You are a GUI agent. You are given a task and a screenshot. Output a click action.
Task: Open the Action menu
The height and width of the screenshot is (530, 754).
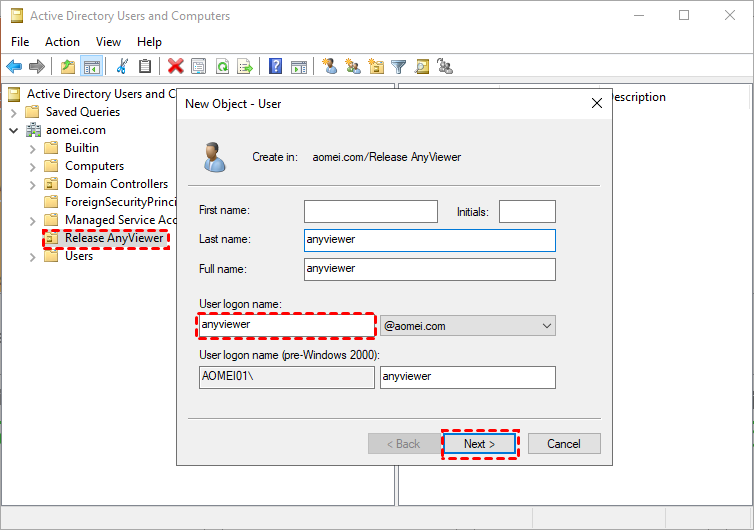coord(62,42)
